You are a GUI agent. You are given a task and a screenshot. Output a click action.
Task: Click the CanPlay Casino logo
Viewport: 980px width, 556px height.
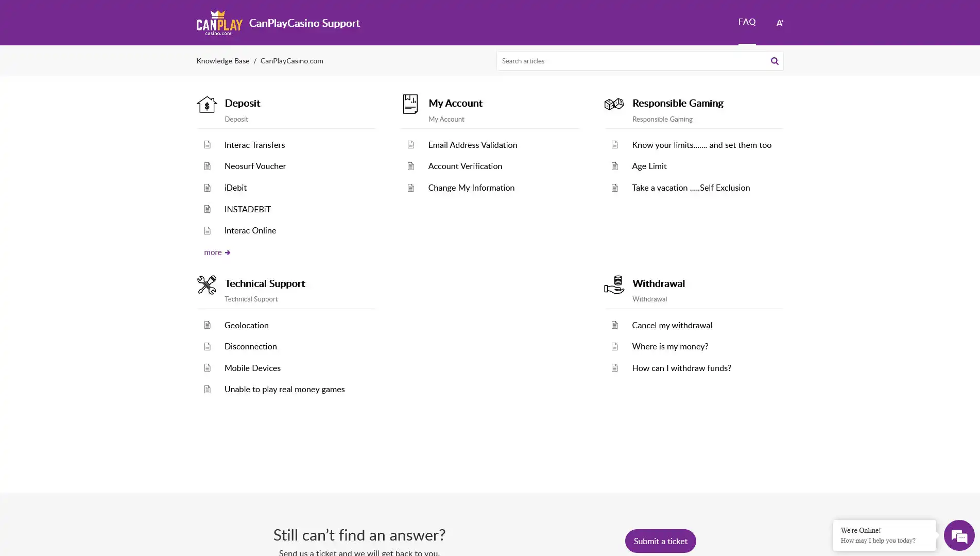(219, 23)
